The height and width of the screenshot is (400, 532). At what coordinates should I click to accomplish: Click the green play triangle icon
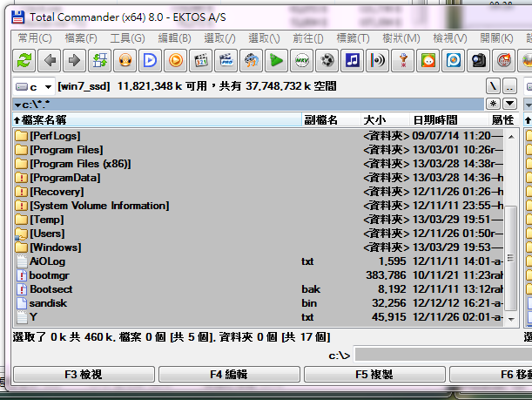pos(277,61)
